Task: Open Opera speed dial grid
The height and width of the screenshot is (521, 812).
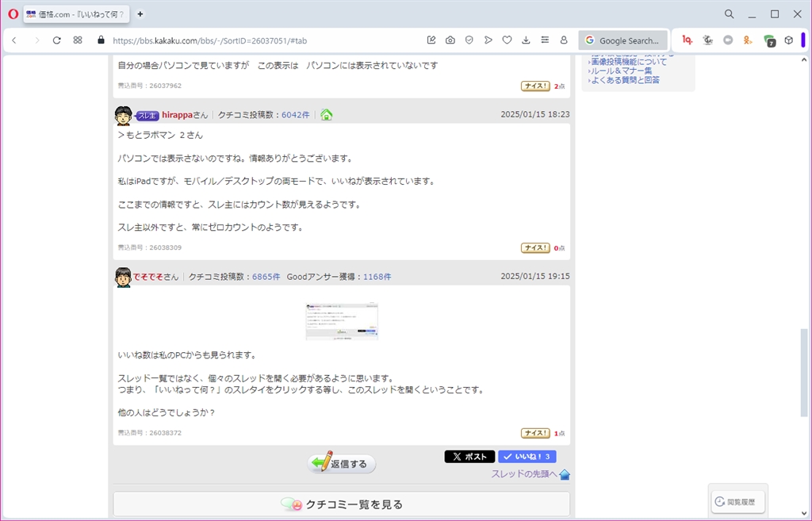Action: click(x=78, y=40)
